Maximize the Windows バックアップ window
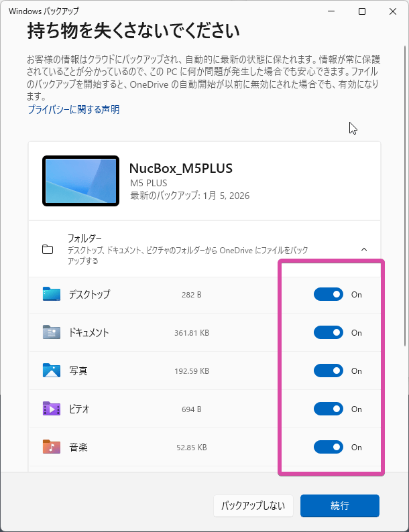The image size is (409, 532). pyautogui.click(x=362, y=11)
